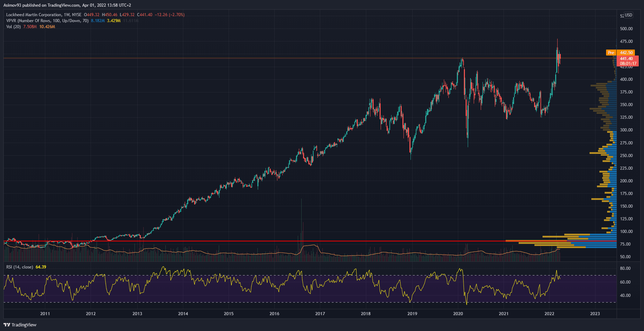Image resolution: width=644 pixels, height=331 pixels.
Task: Click the 2013 label on time axis
Action: [x=137, y=314]
